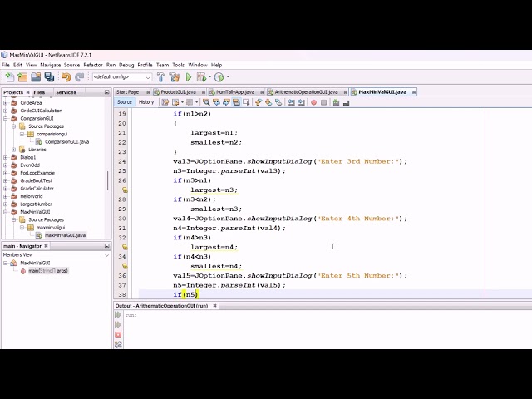
Task: Click the hint bulb on line 35
Action: coord(125,266)
